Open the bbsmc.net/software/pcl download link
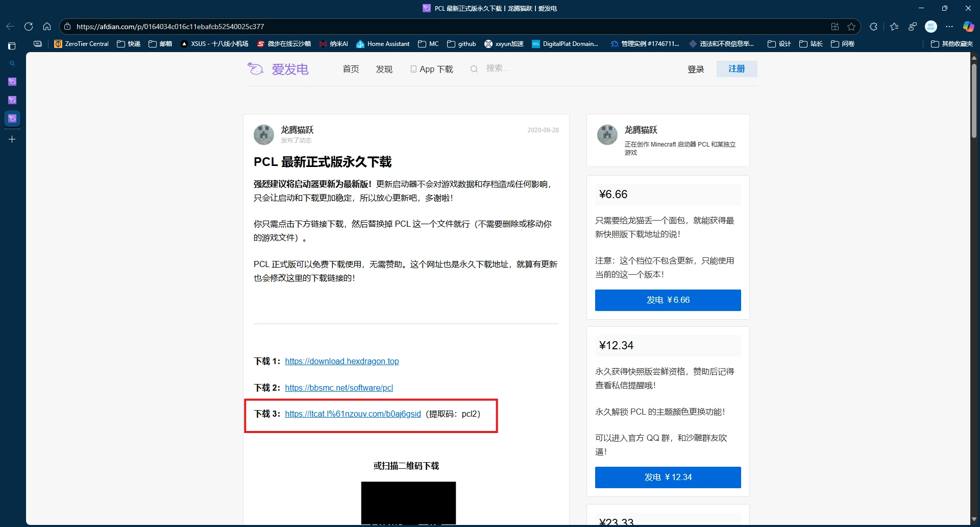 [x=339, y=388]
